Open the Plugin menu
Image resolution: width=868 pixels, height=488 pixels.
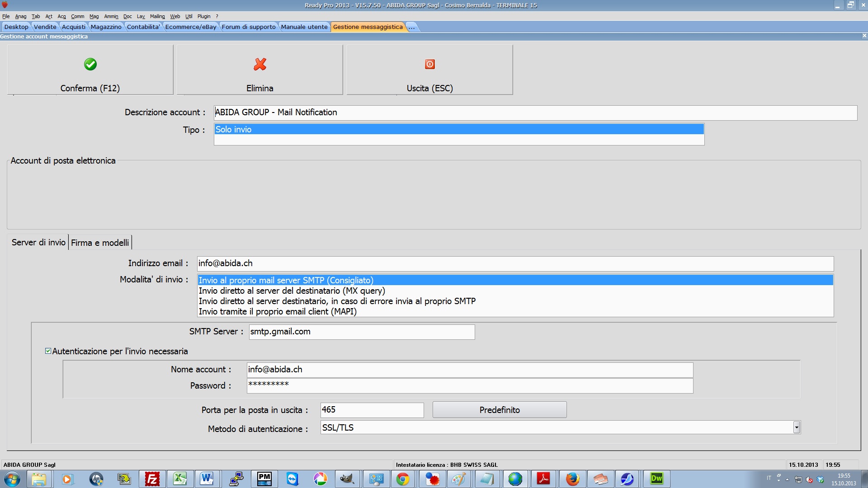[204, 16]
